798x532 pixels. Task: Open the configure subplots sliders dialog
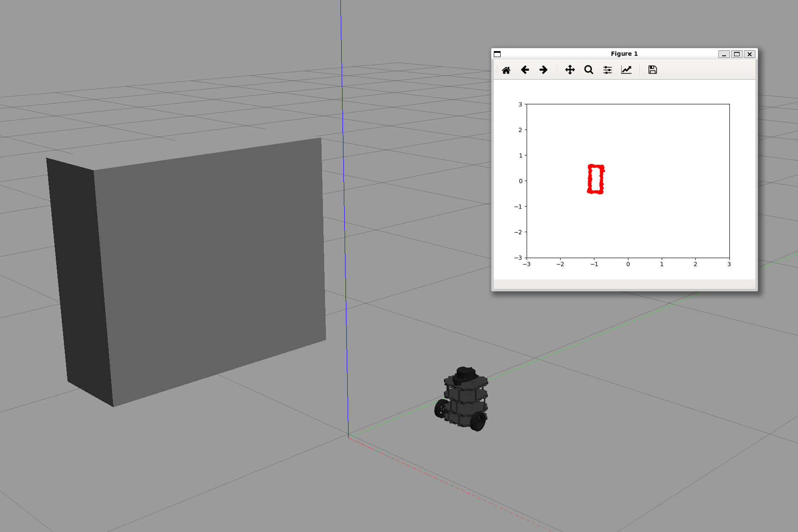[x=607, y=70]
